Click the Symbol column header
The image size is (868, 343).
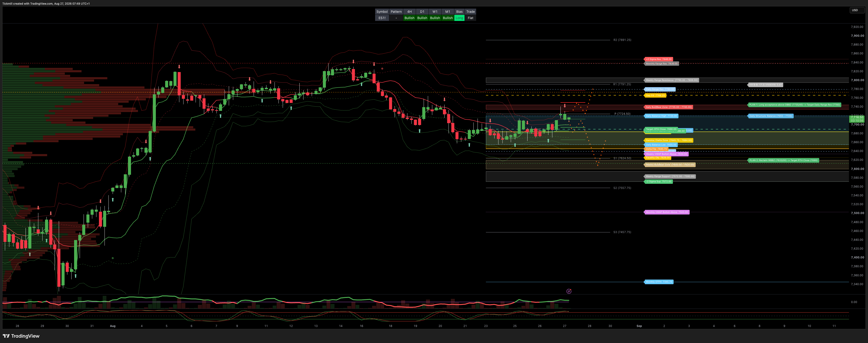pyautogui.click(x=382, y=11)
